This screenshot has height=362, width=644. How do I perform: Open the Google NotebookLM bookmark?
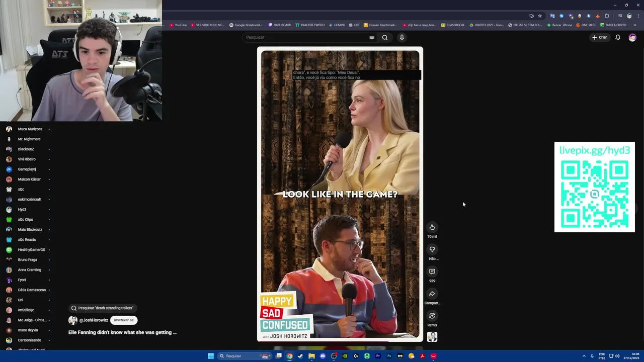(x=246, y=25)
